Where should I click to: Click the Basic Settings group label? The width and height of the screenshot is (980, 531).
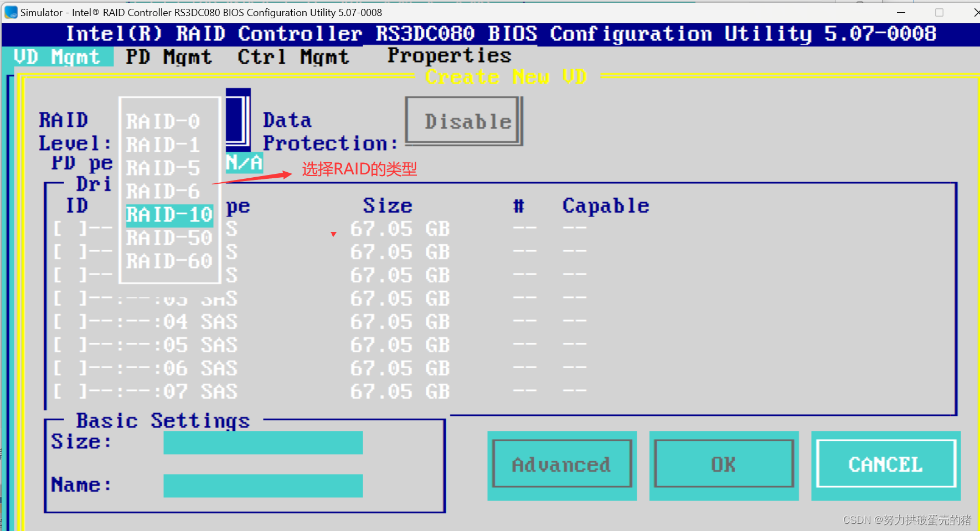(x=163, y=420)
